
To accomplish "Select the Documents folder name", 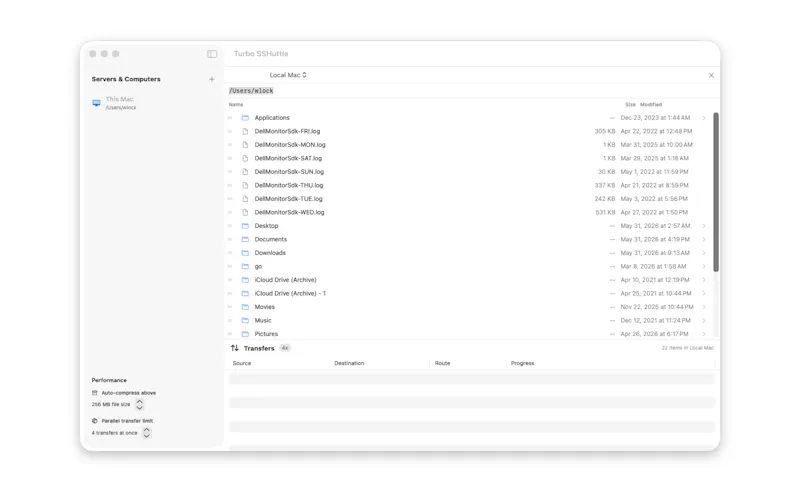I will point(271,239).
